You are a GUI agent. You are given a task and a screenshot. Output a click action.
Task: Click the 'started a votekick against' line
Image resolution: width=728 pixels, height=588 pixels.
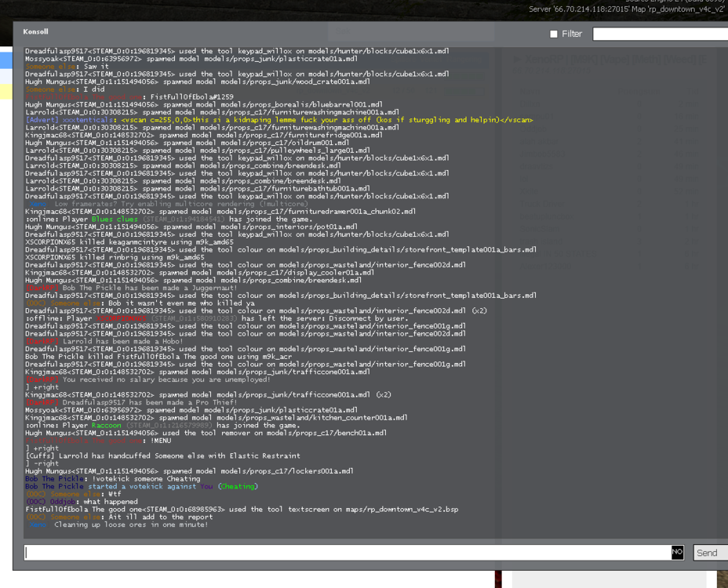tap(141, 486)
